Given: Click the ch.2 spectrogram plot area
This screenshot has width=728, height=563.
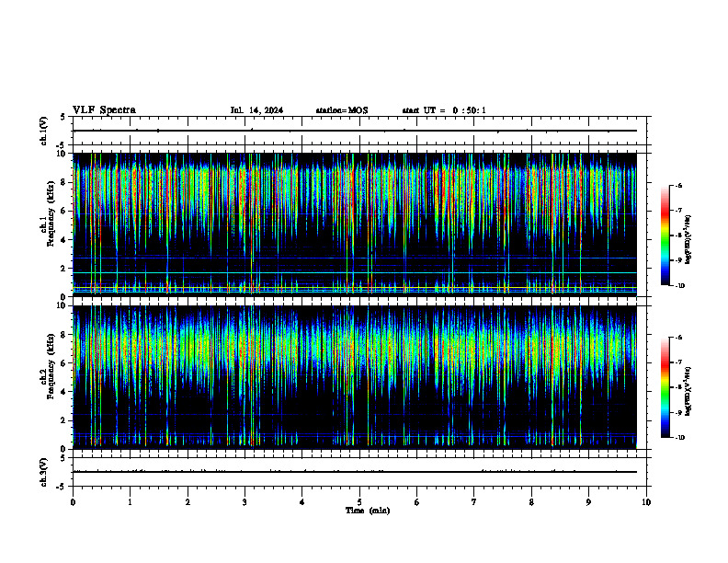Looking at the screenshot, I should pyautogui.click(x=355, y=377).
